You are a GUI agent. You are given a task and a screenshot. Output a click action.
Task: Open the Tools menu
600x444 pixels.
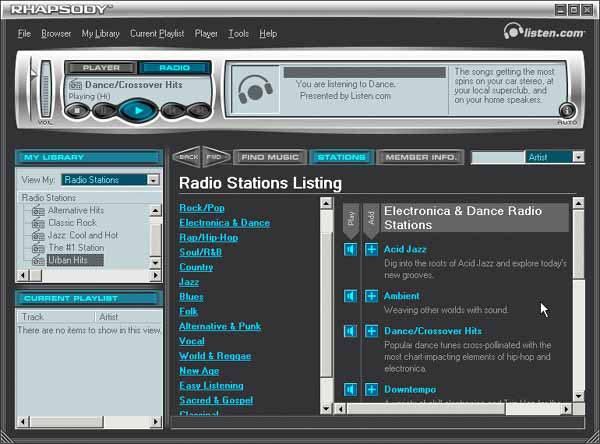coord(238,34)
